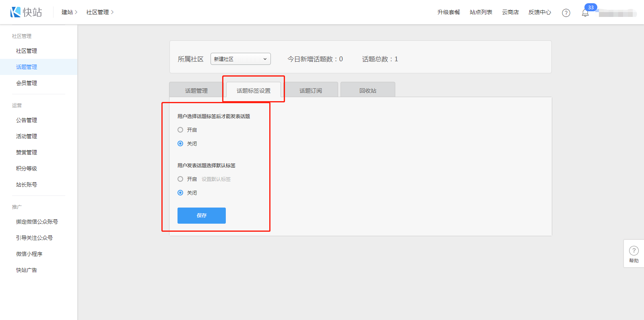Viewport: 644px width, 320px height.
Task: Expand the 社区管理 breadcrumb menu
Action: tap(100, 12)
